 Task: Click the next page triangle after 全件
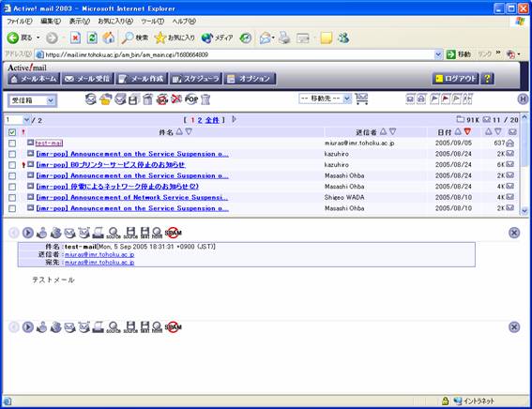[x=235, y=119]
